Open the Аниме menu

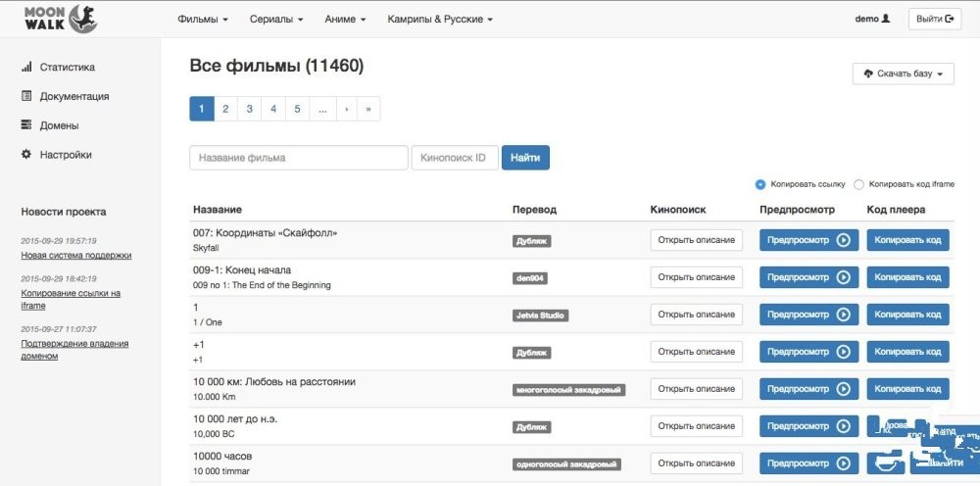click(345, 19)
